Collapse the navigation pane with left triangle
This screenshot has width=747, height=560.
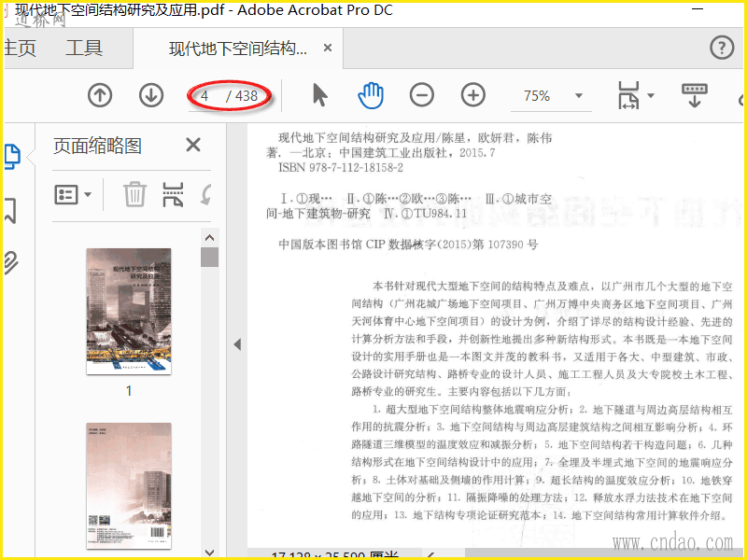pos(237,344)
